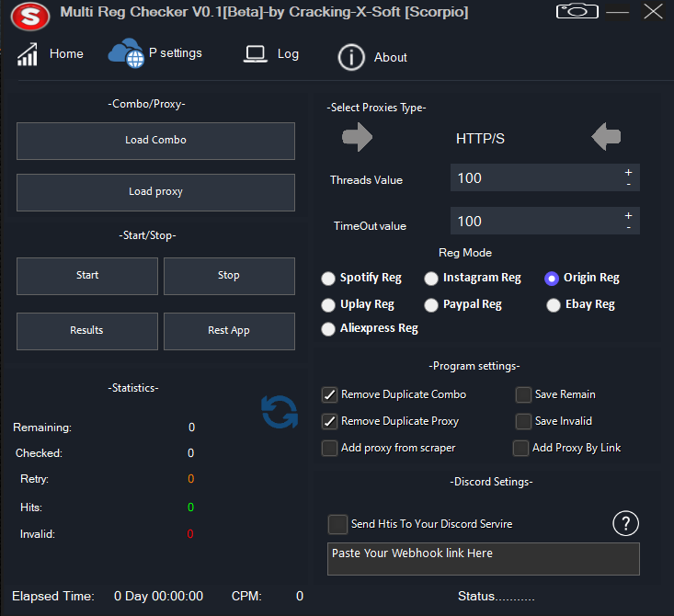
Task: Enable Save Invalid checkbox
Action: [523, 421]
